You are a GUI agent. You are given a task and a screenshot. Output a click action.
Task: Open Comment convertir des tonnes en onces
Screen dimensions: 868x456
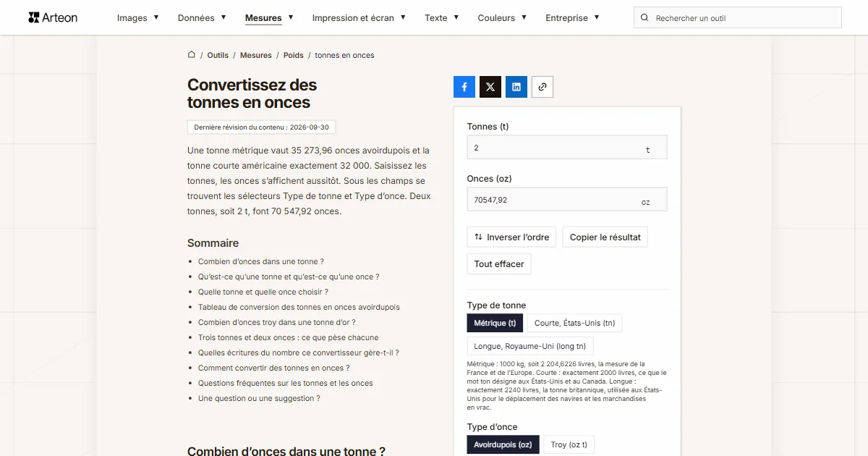[x=274, y=368]
